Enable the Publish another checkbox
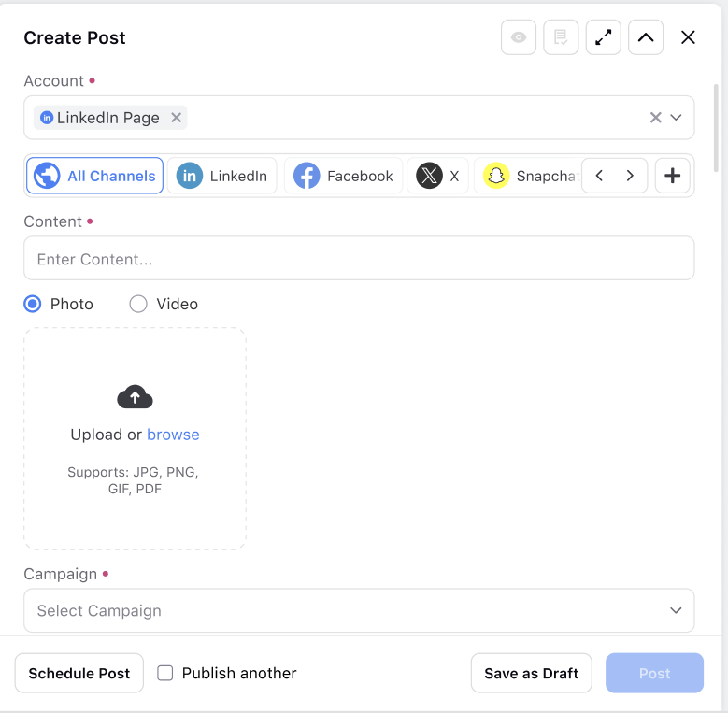This screenshot has width=728, height=713. (x=164, y=673)
